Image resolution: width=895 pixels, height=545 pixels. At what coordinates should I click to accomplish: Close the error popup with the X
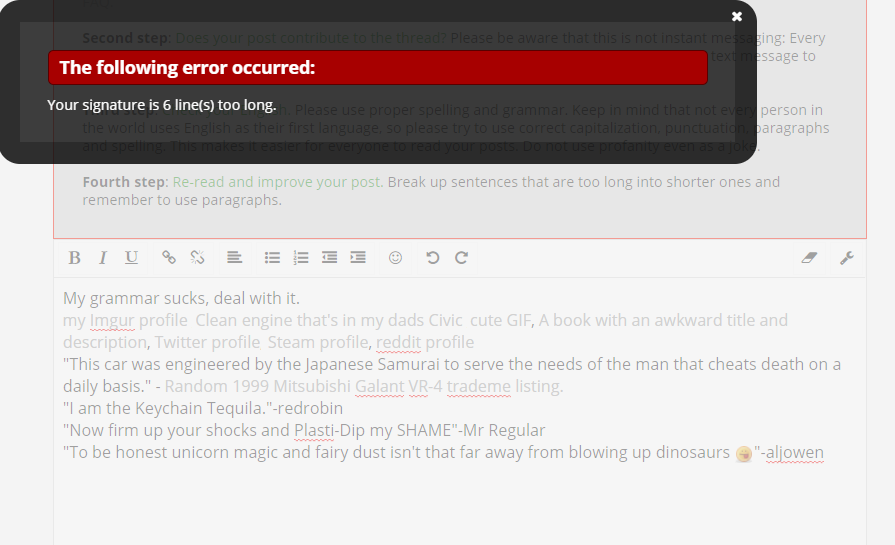click(737, 17)
